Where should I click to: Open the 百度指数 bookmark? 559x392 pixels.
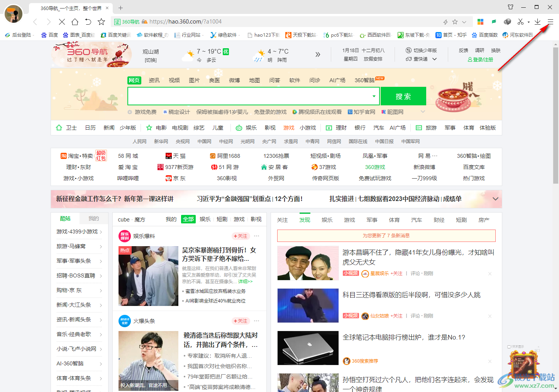pyautogui.click(x=484, y=35)
